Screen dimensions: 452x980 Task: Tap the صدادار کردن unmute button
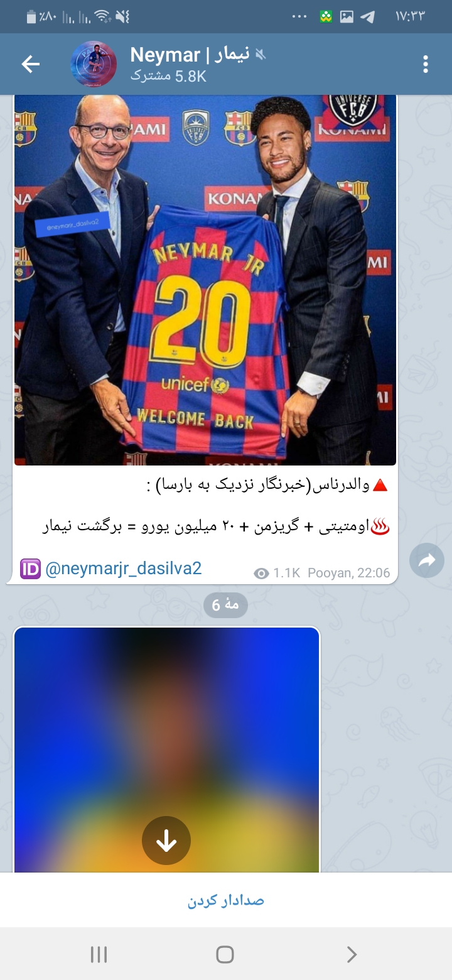(226, 900)
